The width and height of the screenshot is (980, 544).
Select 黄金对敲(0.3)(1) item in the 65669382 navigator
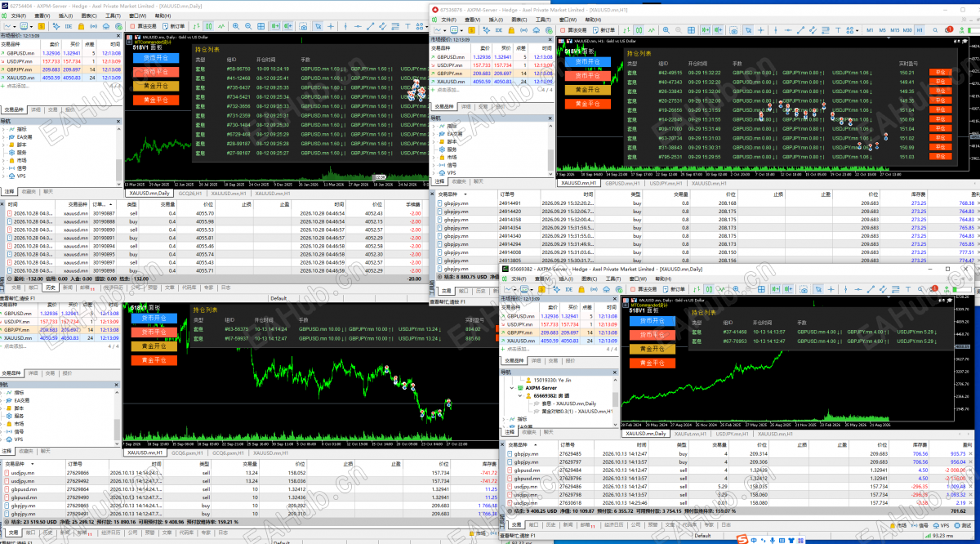coord(576,411)
